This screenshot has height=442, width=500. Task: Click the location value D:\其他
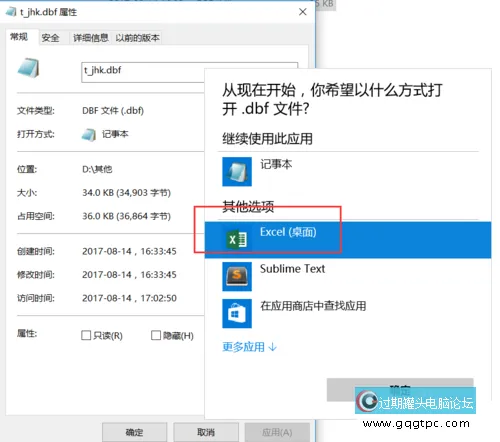[x=97, y=169]
